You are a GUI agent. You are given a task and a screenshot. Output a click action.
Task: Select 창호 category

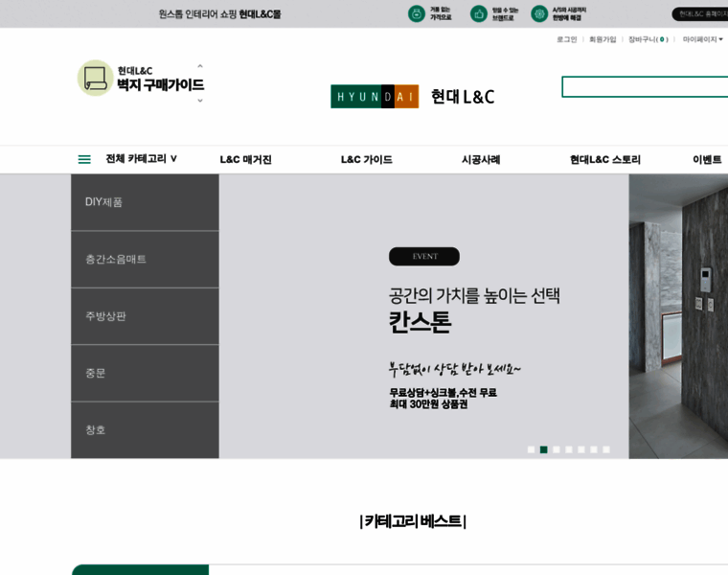tap(145, 430)
